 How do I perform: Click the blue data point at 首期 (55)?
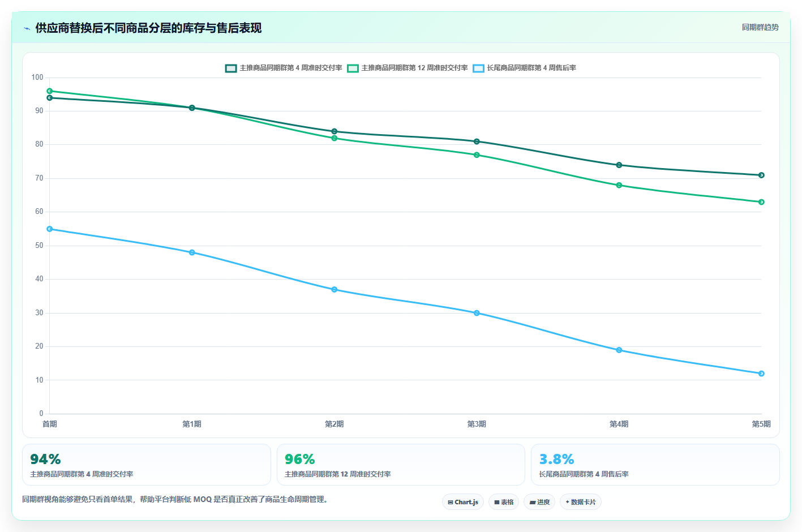tap(50, 229)
